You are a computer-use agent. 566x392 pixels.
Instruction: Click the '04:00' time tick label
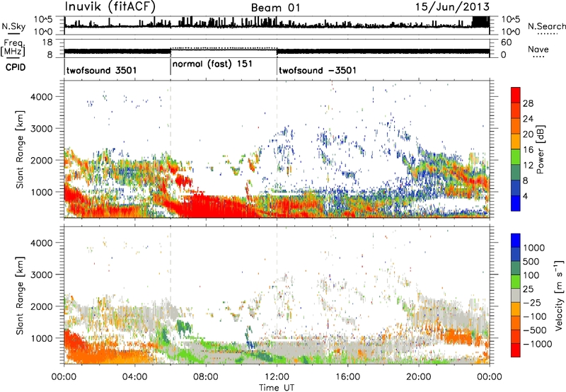click(134, 377)
